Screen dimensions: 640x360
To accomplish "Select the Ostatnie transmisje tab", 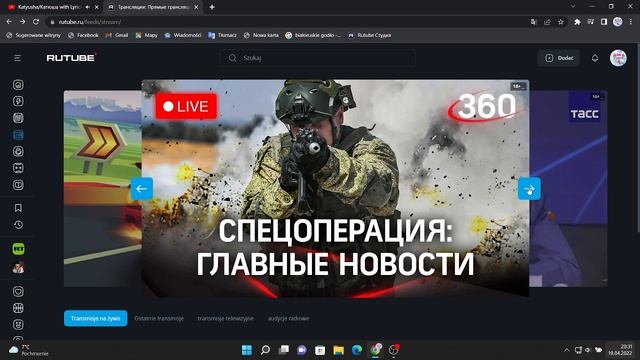I will click(x=159, y=318).
